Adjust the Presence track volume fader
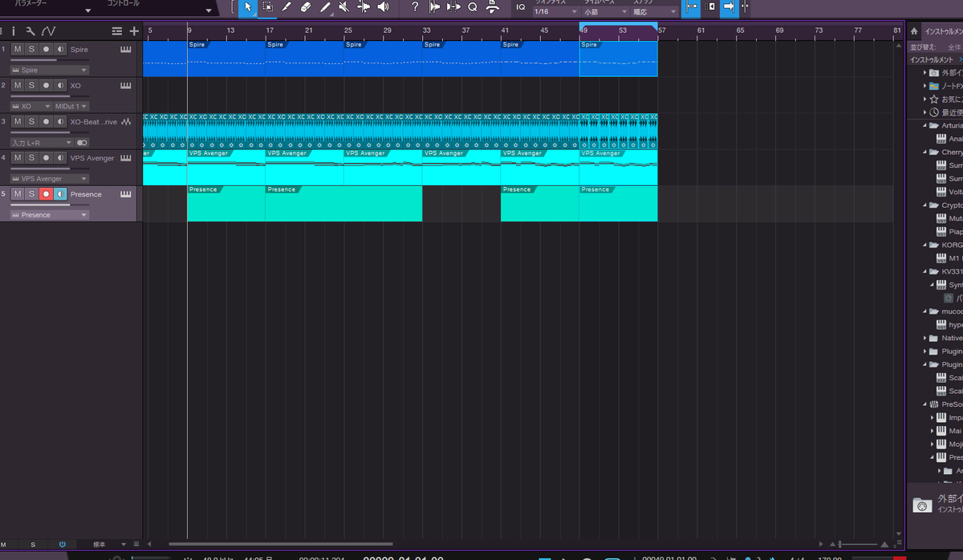The height and width of the screenshot is (560, 963). pyautogui.click(x=49, y=205)
